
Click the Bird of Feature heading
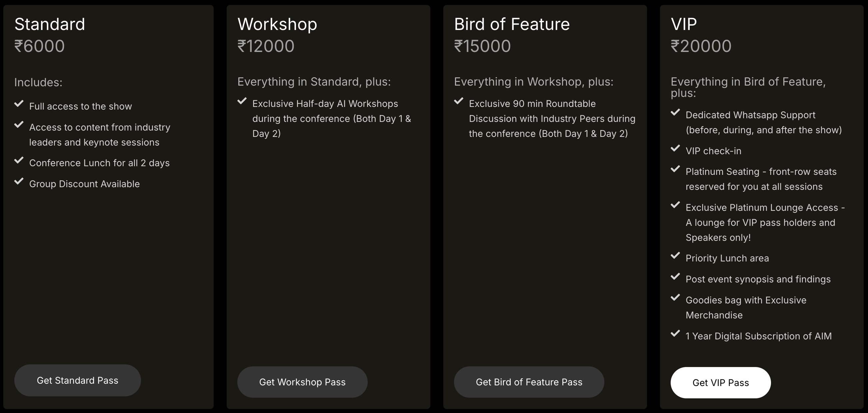click(x=511, y=24)
